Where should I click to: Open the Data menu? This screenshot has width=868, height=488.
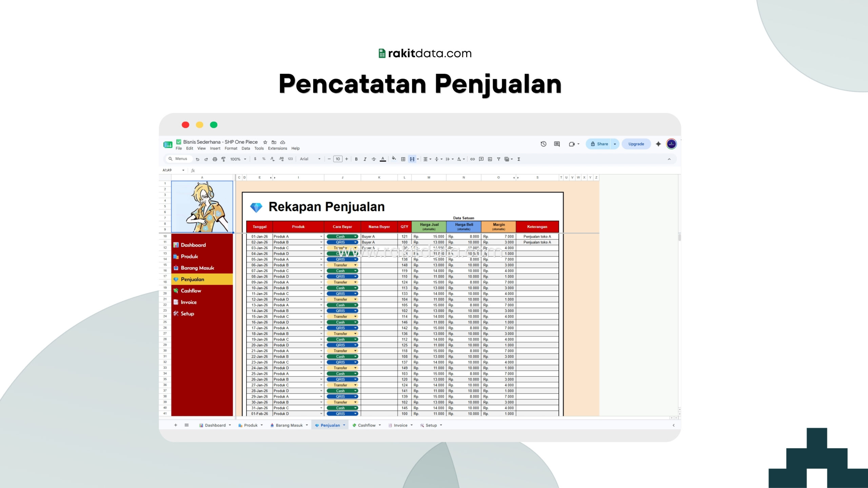point(246,148)
